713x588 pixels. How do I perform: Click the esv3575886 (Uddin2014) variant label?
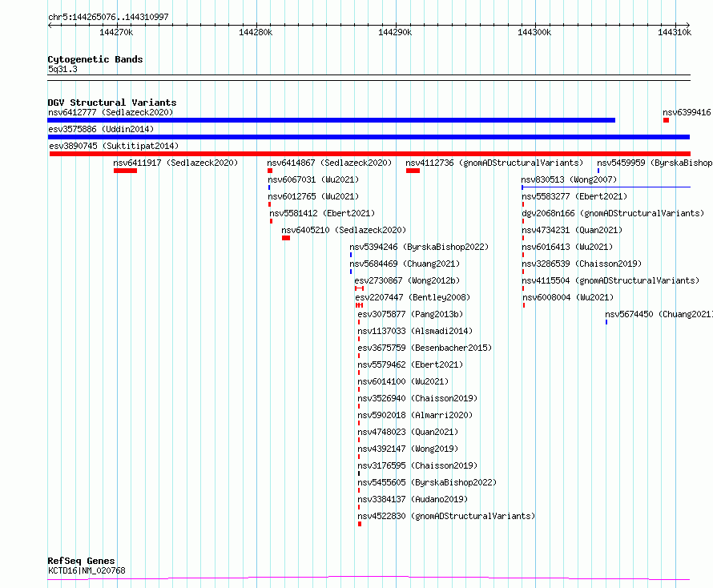[101, 129]
